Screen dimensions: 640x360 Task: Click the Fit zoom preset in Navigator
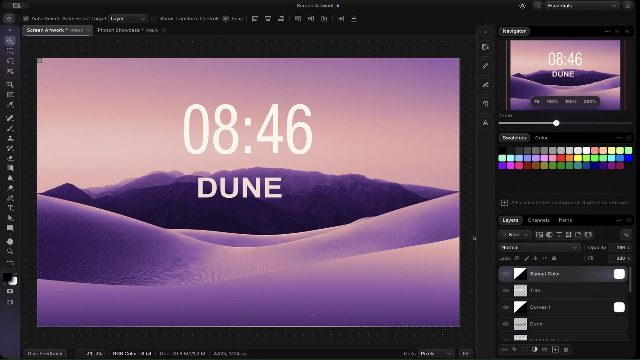(x=537, y=101)
